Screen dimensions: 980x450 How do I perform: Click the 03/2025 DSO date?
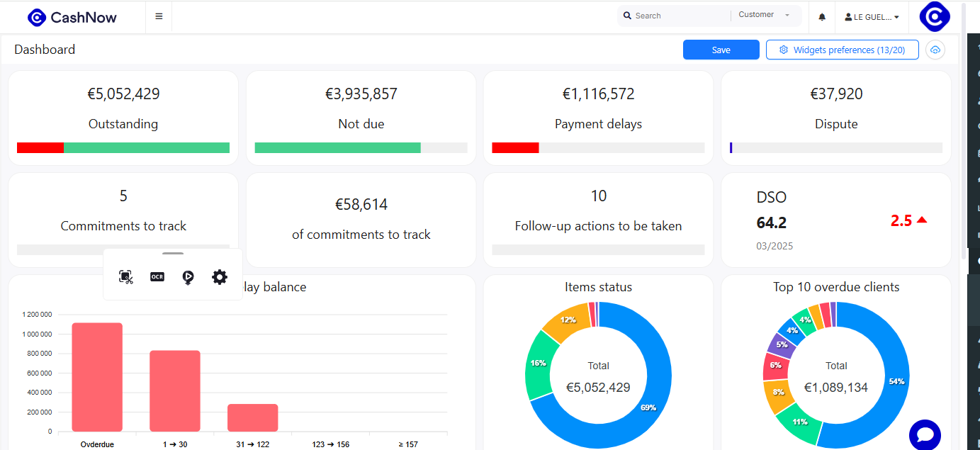[x=775, y=246]
